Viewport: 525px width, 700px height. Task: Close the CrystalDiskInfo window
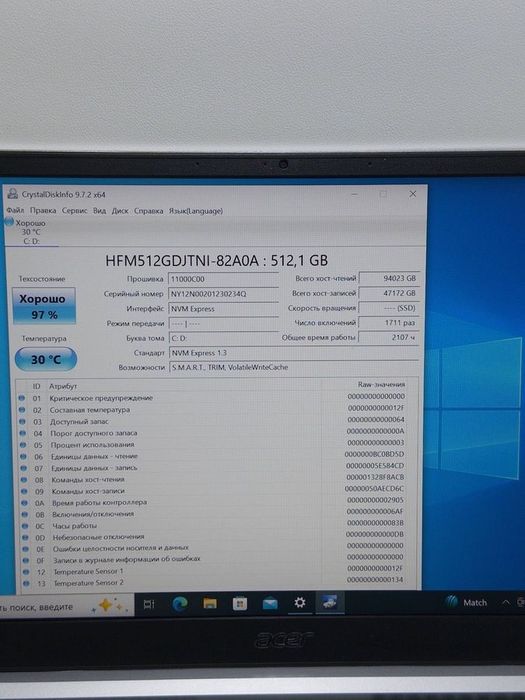tap(412, 194)
